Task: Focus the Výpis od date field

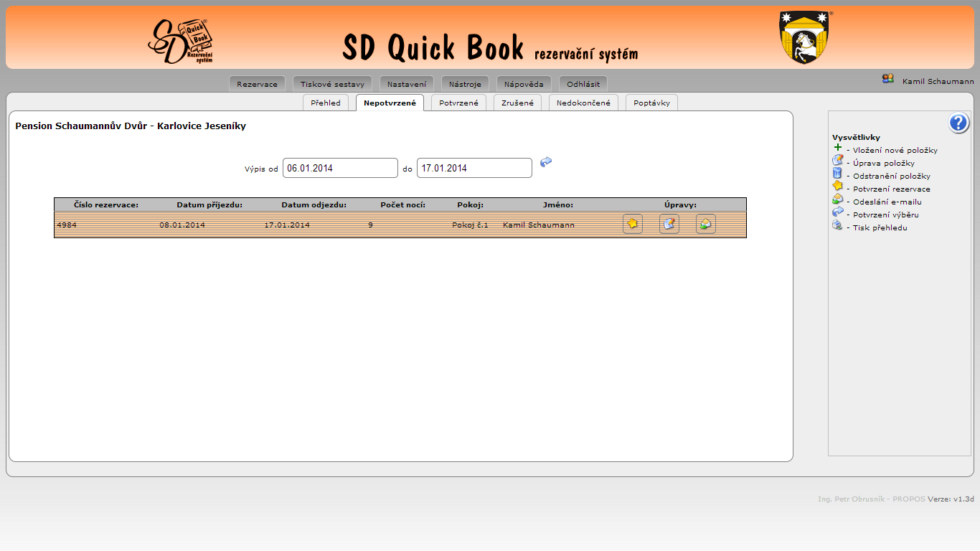Action: click(x=340, y=168)
